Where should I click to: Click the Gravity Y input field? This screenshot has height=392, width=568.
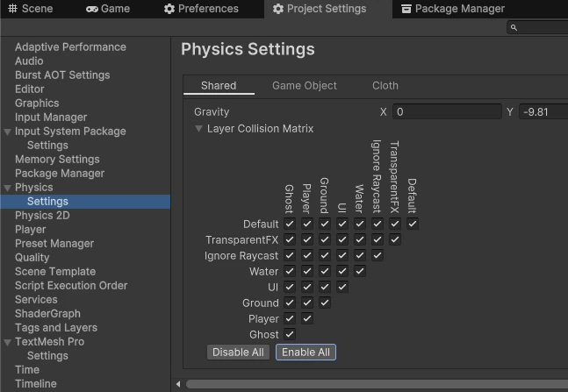[x=543, y=112]
